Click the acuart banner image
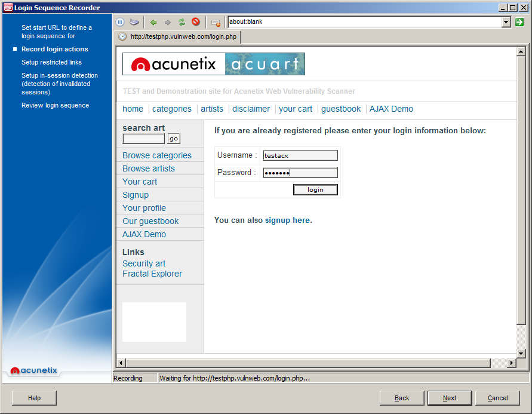 pyautogui.click(x=265, y=64)
